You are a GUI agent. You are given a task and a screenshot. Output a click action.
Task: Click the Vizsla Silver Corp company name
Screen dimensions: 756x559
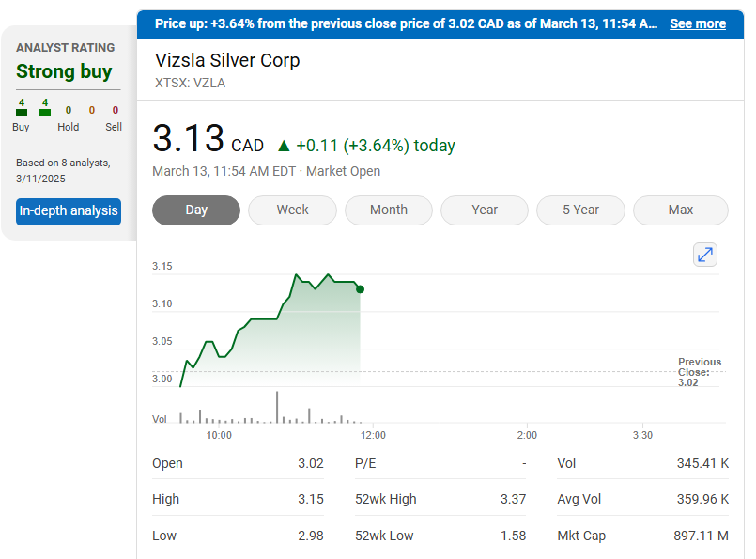[x=227, y=61]
